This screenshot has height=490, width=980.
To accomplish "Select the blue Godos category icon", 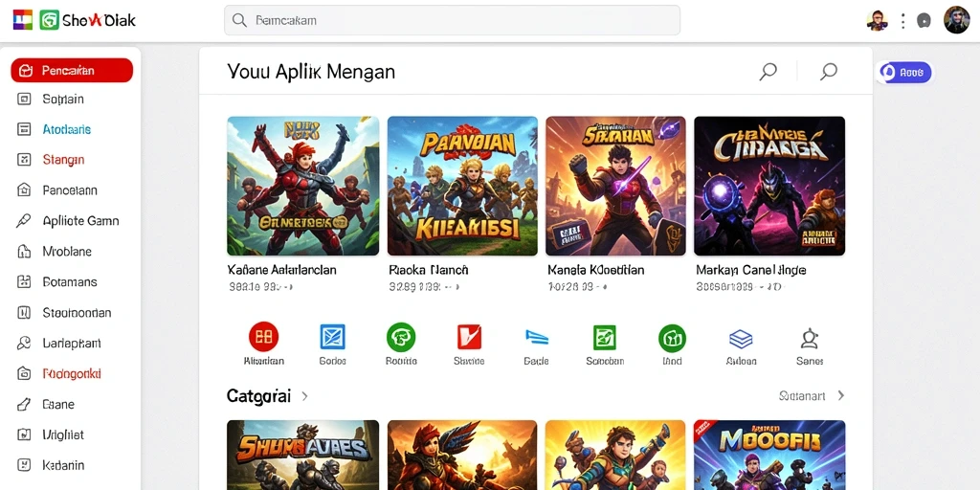I will pyautogui.click(x=332, y=337).
